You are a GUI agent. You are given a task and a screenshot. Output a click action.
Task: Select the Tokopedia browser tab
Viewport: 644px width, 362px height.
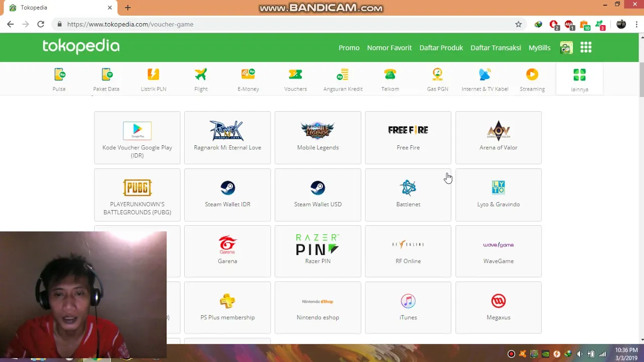(60, 8)
